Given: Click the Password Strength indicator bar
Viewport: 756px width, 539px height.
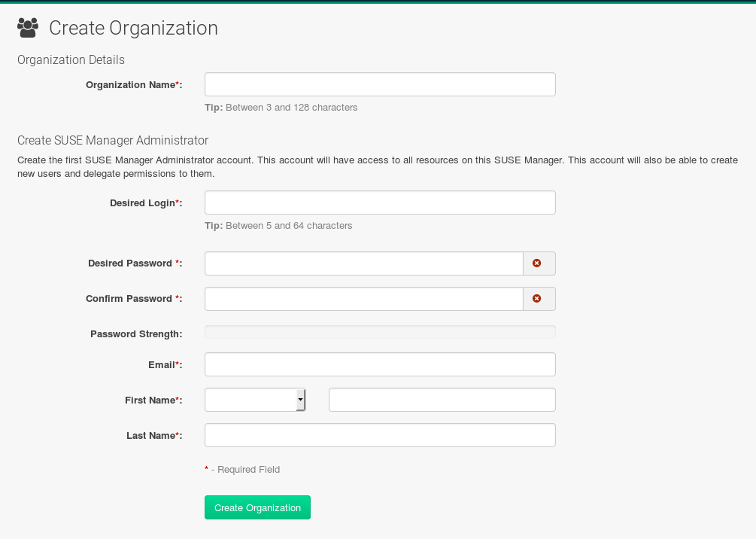Looking at the screenshot, I should [380, 332].
